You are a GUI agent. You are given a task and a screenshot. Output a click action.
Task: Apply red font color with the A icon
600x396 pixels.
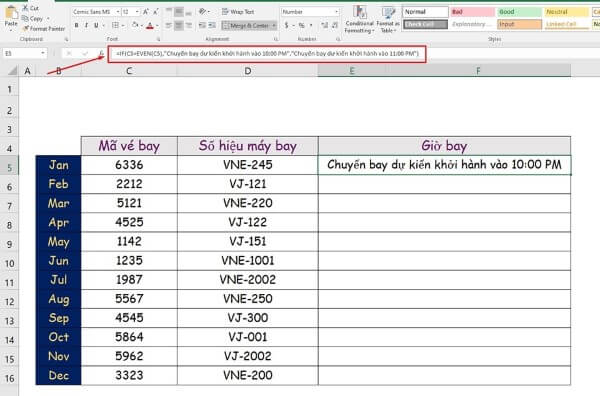point(150,25)
